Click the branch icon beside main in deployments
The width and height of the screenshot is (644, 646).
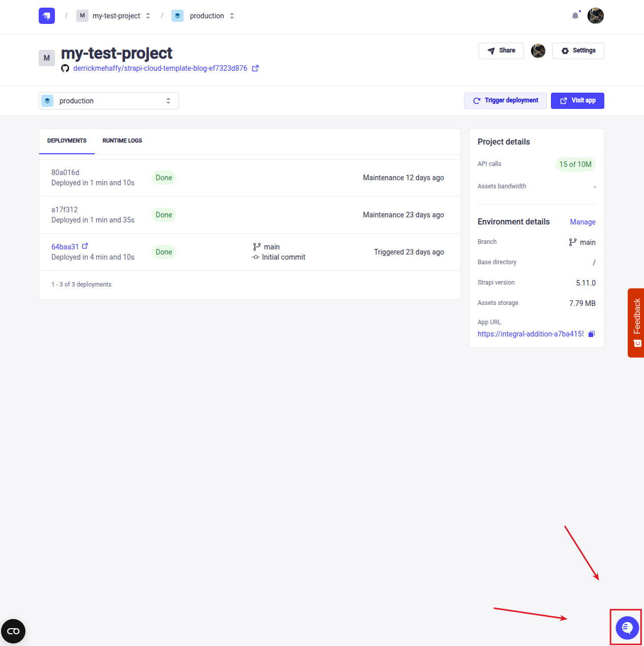(257, 247)
